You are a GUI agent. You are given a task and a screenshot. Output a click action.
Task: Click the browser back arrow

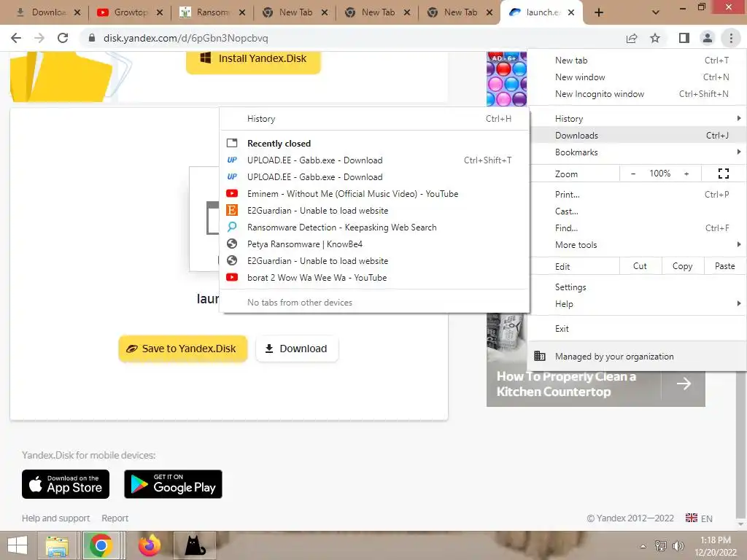[16, 38]
